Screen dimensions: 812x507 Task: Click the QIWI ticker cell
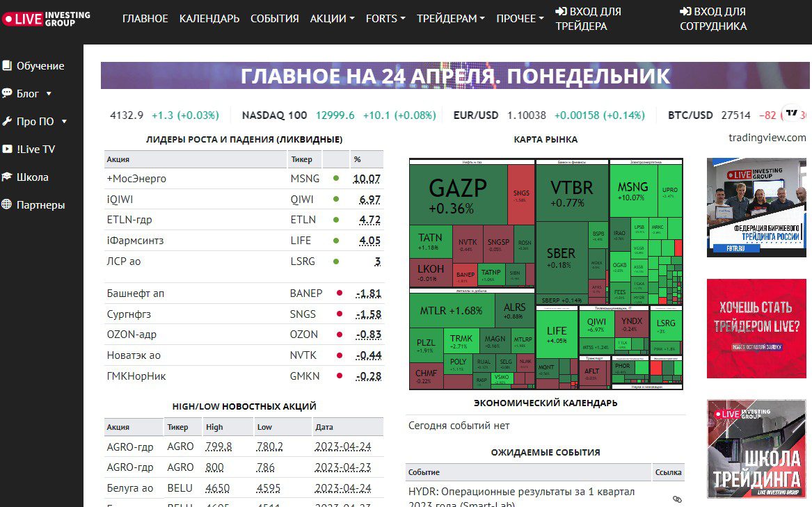click(302, 199)
